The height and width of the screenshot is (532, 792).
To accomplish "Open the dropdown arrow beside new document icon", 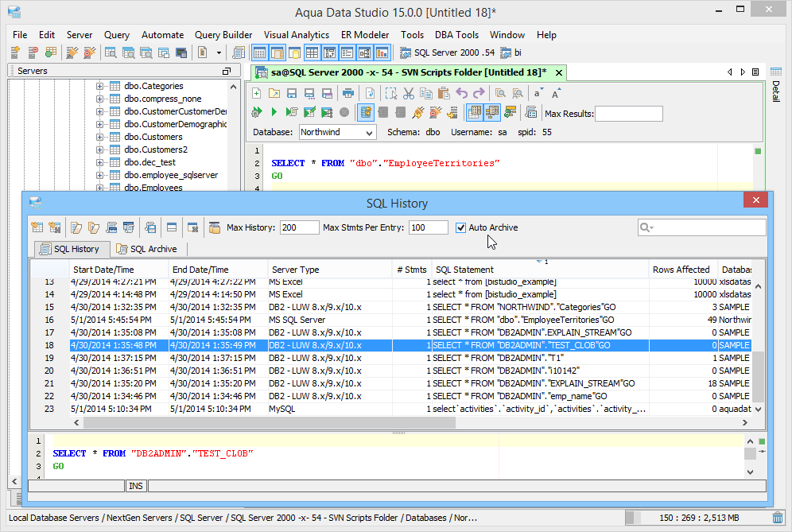I will click(219, 52).
